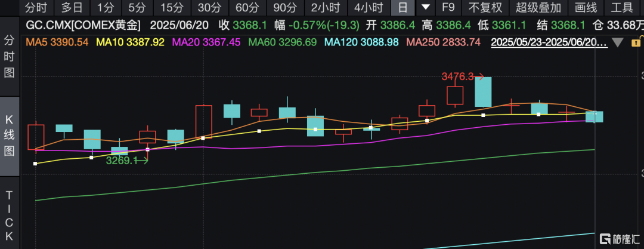Select the 2小时 interval tab

[x=324, y=7]
